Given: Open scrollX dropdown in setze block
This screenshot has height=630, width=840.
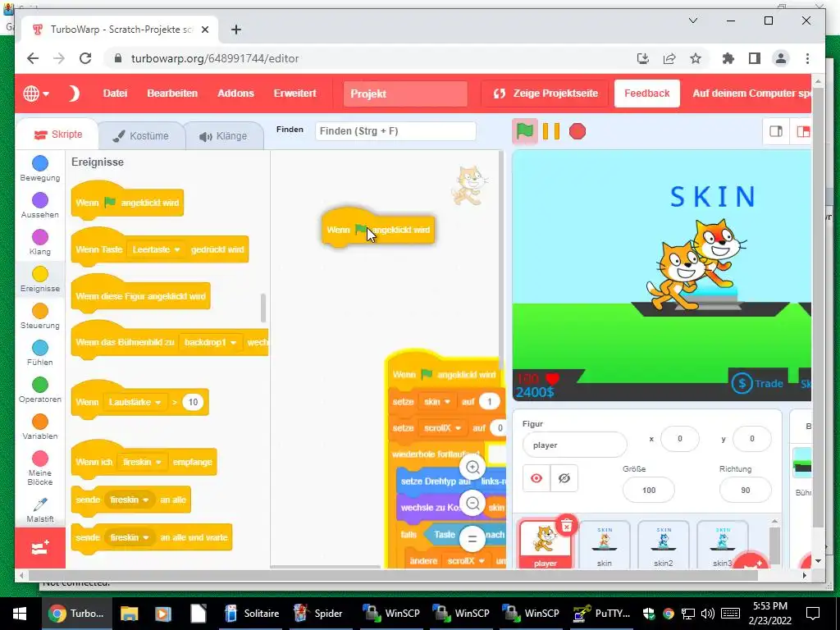Looking at the screenshot, I should point(442,428).
